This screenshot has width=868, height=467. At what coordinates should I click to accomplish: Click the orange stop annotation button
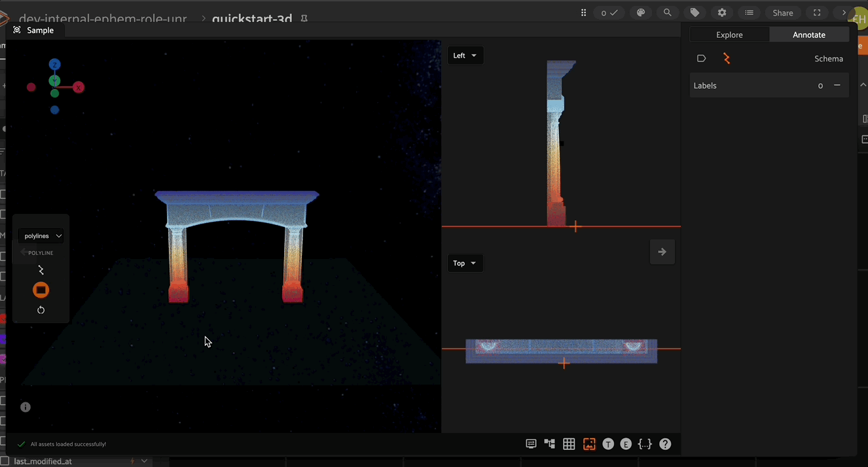(x=41, y=290)
